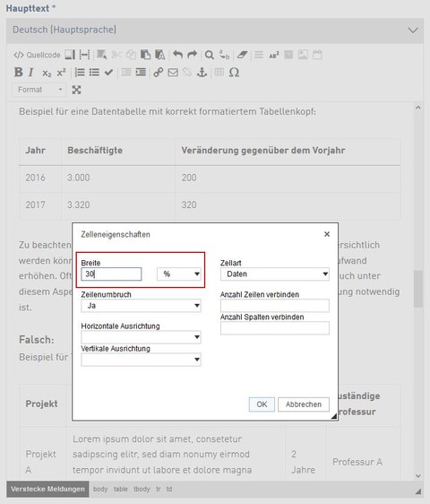This screenshot has width=430, height=504.
Task: Insert a numbered list
Action: (80, 73)
